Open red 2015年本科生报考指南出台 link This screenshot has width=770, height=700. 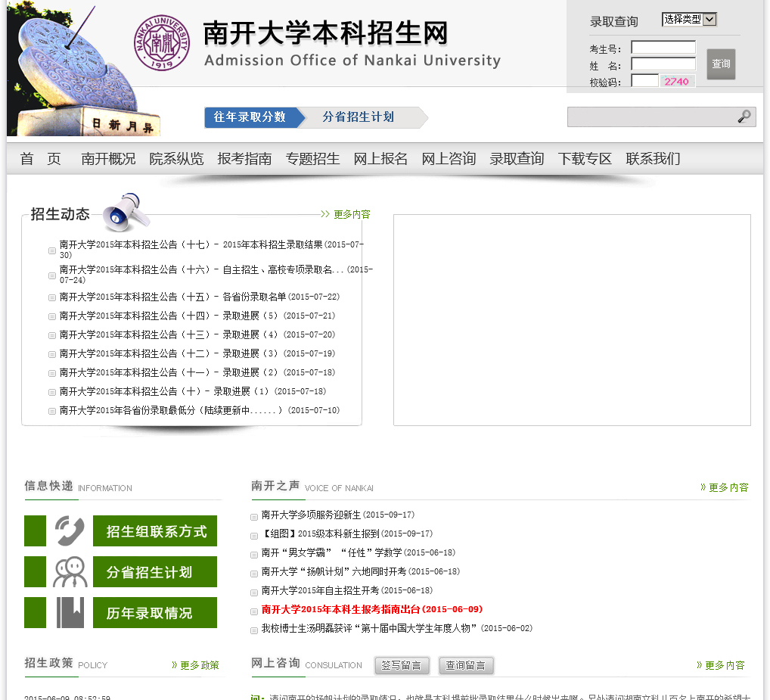(x=371, y=609)
